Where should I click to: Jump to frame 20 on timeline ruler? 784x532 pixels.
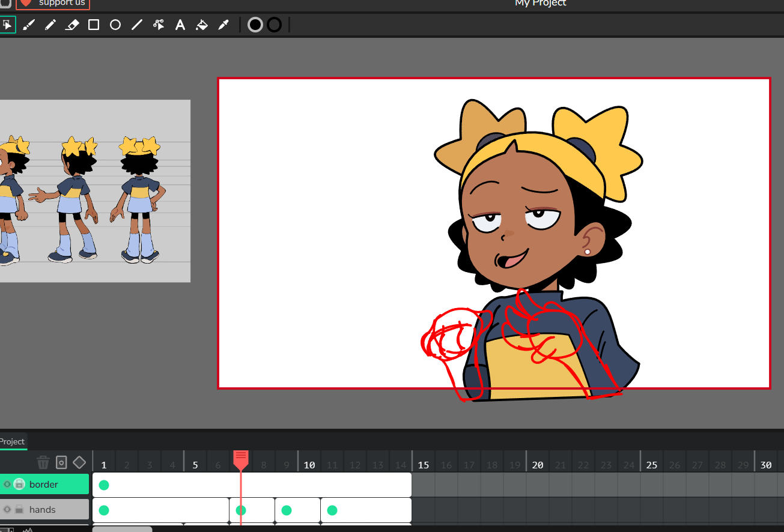coord(538,465)
